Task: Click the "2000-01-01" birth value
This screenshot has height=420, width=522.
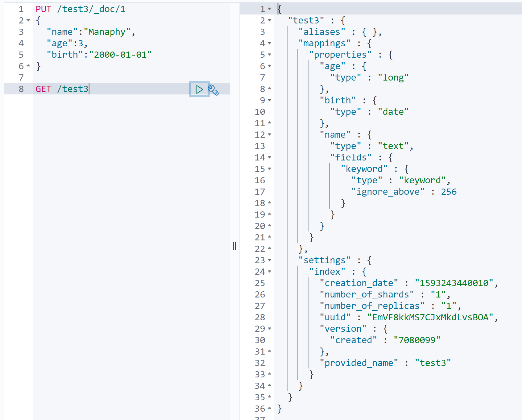Action: pos(120,55)
